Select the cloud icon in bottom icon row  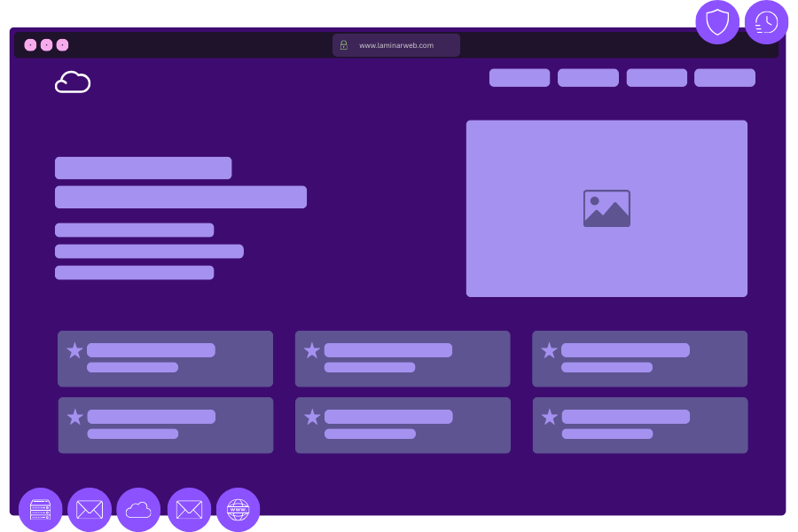point(138,510)
